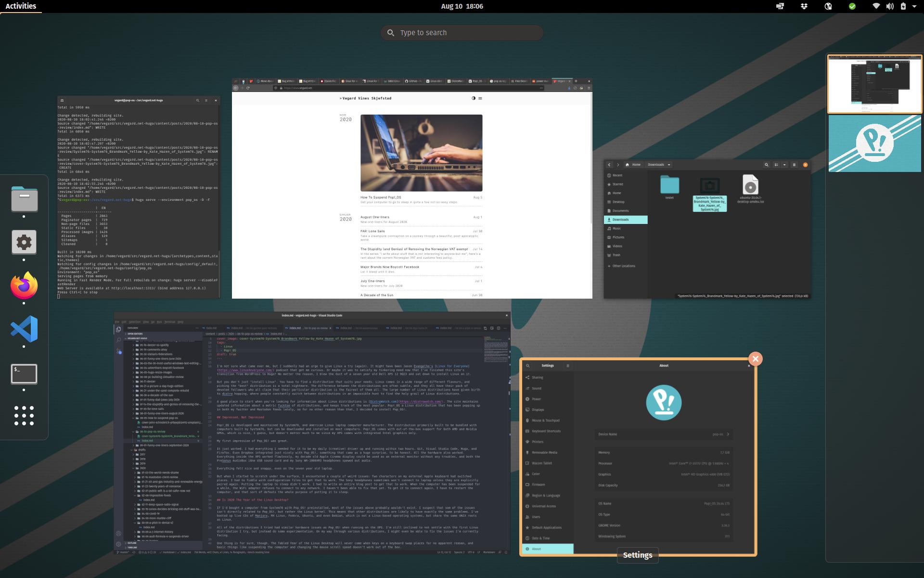This screenshot has width=924, height=578.
Task: Toggle list view icon in Files window
Action: click(x=776, y=165)
